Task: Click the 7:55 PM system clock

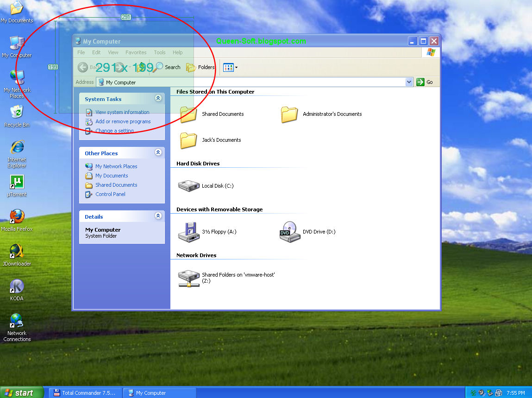Action: pyautogui.click(x=516, y=393)
